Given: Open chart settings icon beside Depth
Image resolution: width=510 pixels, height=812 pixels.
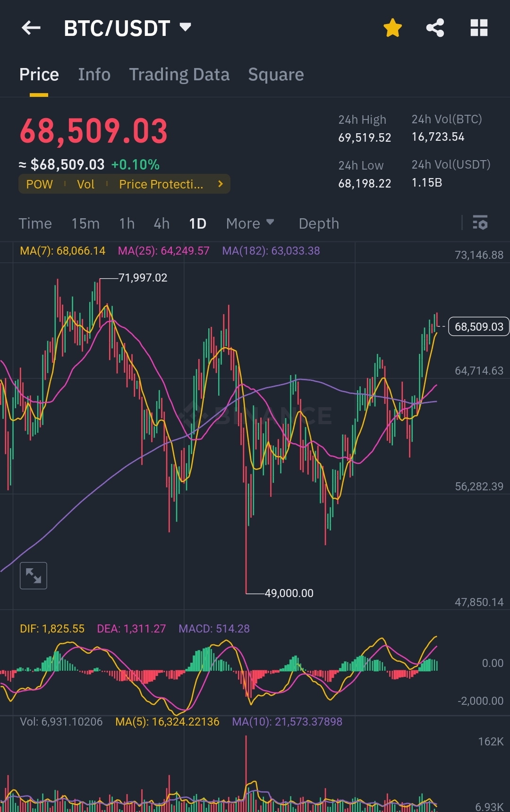Looking at the screenshot, I should pos(480,222).
